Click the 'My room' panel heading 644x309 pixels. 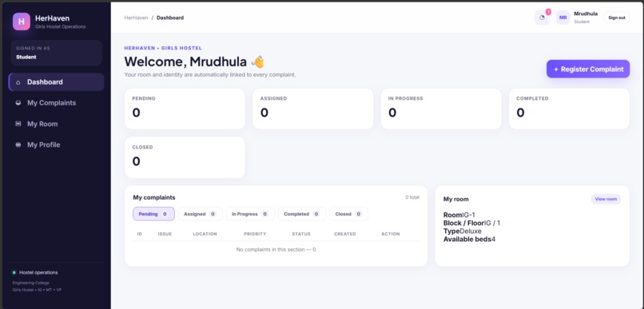[x=456, y=199]
